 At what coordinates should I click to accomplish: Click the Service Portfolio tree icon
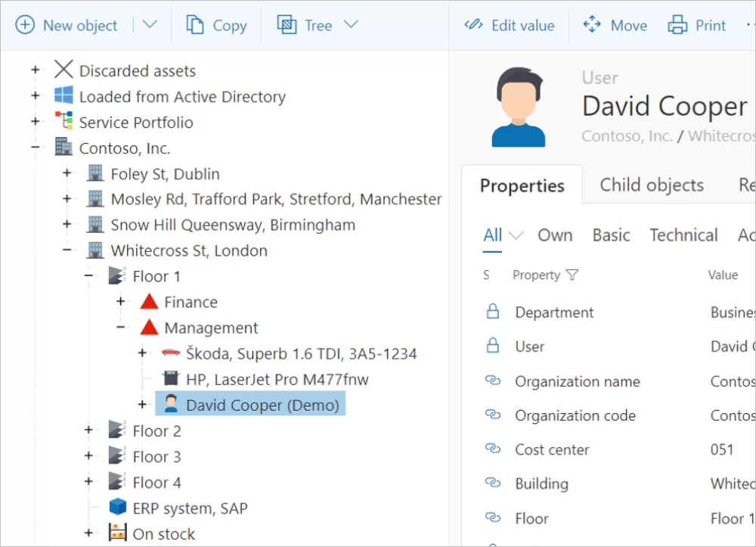tap(64, 122)
